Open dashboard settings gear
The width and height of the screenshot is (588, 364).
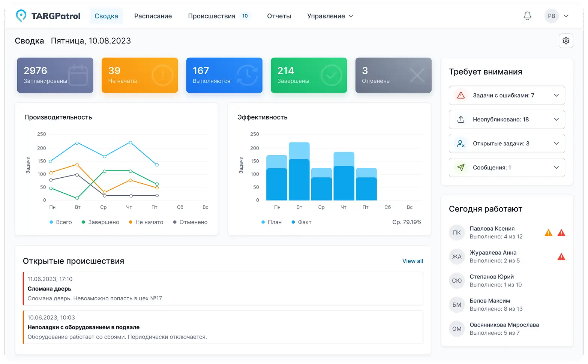tap(566, 41)
